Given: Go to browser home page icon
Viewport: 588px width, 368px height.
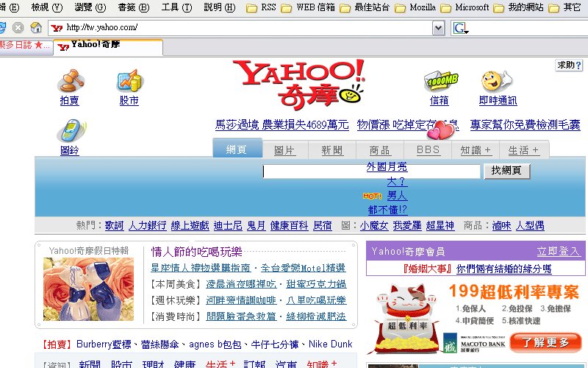Looking at the screenshot, I should coord(36,27).
